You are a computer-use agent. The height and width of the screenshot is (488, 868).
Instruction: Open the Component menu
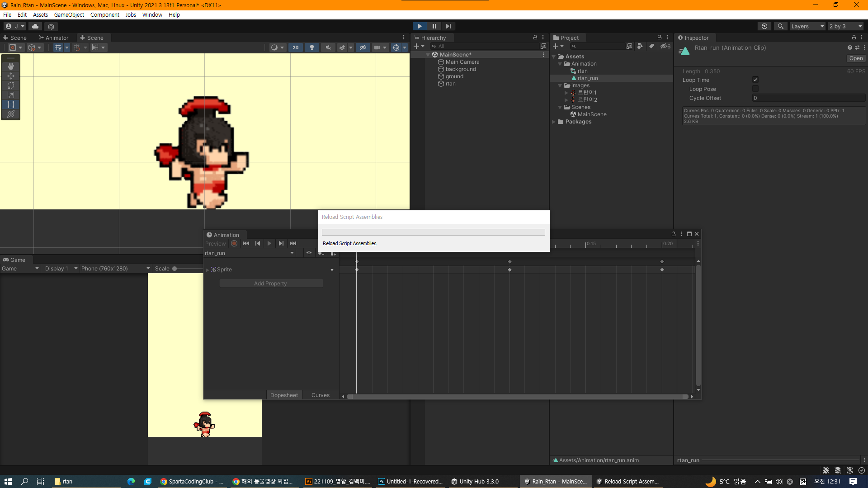click(105, 15)
